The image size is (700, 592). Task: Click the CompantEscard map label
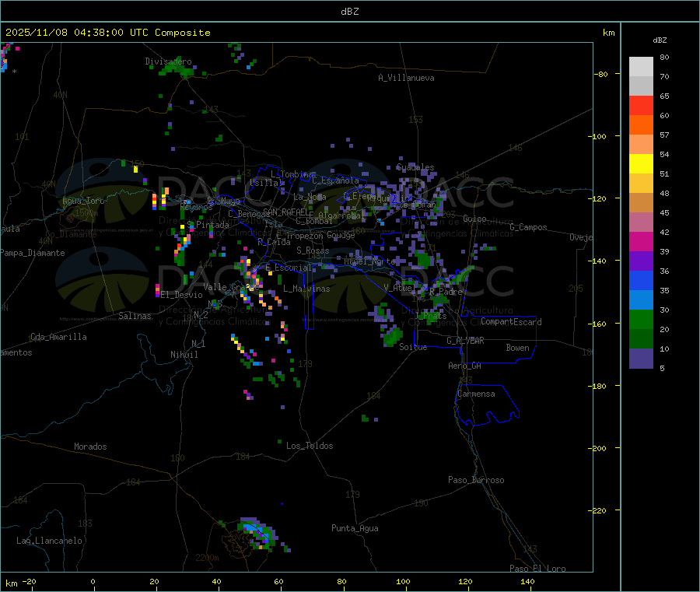(511, 322)
